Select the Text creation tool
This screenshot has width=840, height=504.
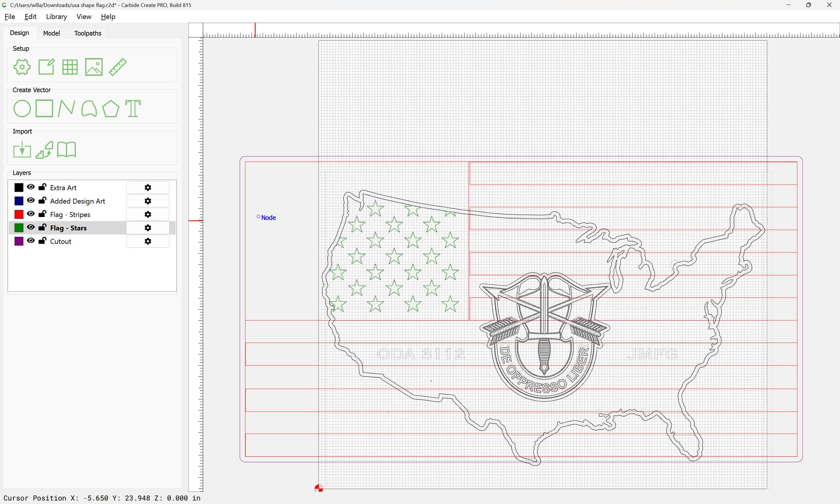point(133,108)
